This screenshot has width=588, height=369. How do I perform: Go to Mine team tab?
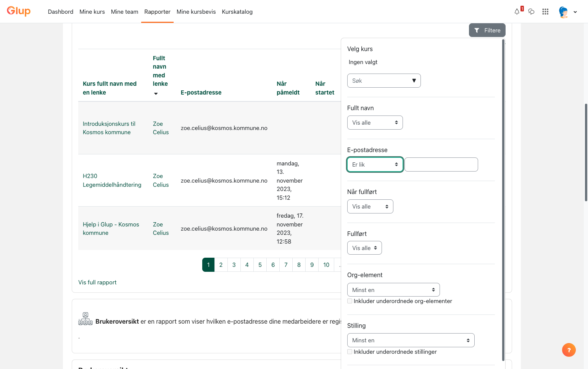(x=124, y=12)
